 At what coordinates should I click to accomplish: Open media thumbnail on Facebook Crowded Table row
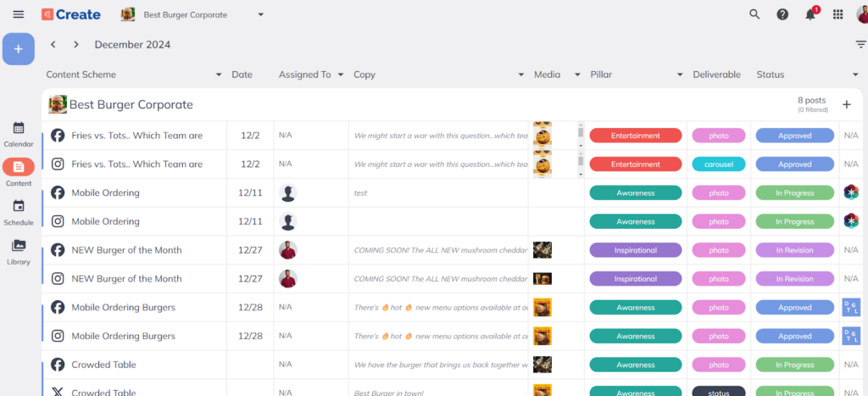tap(542, 365)
